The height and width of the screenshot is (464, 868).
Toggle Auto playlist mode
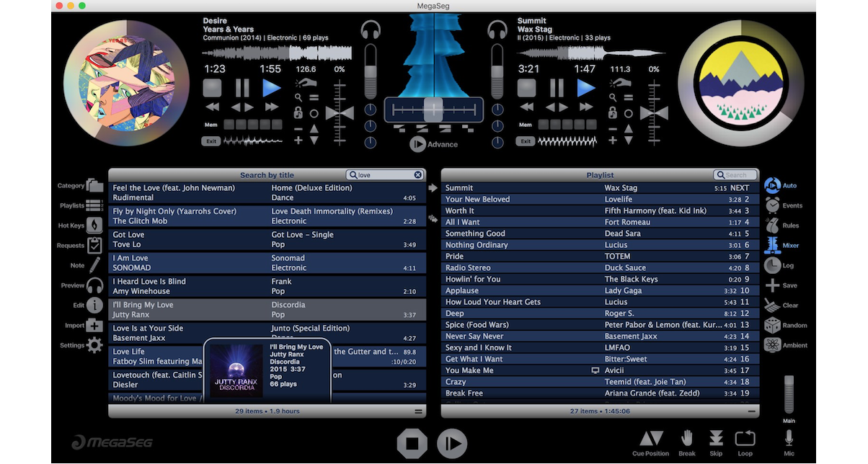tap(772, 185)
